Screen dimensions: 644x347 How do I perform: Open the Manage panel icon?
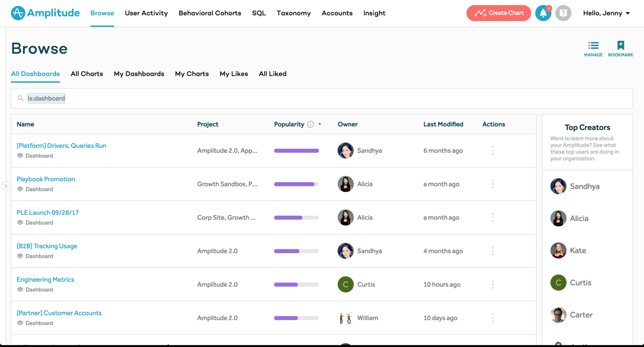(593, 45)
